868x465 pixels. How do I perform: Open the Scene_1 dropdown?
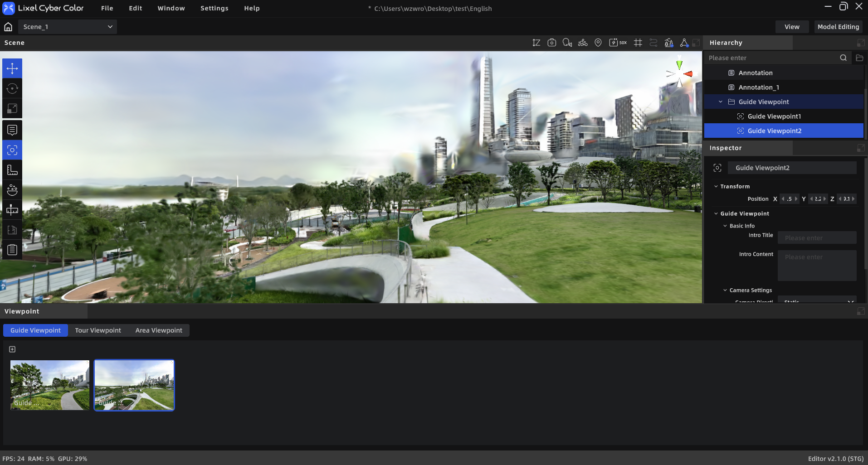click(68, 27)
